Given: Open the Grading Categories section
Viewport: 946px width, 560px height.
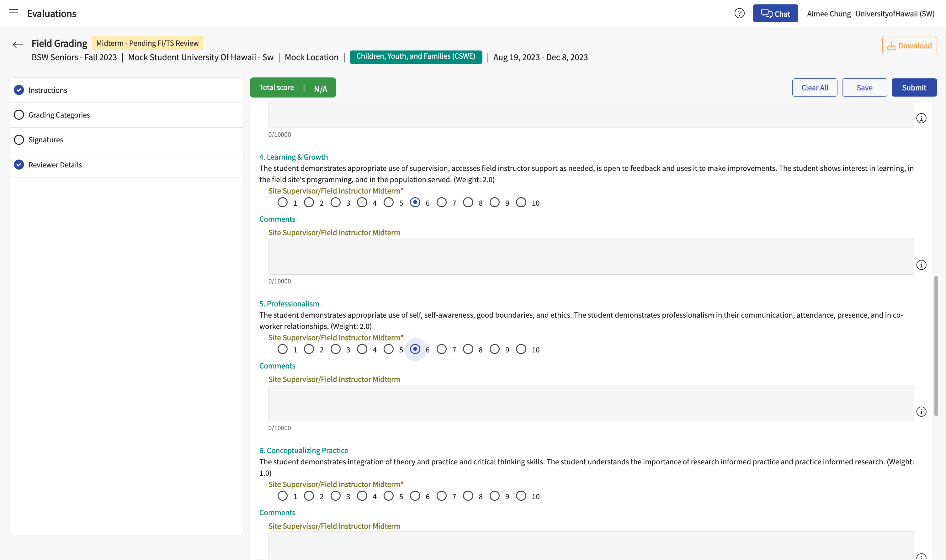Looking at the screenshot, I should pos(126,115).
